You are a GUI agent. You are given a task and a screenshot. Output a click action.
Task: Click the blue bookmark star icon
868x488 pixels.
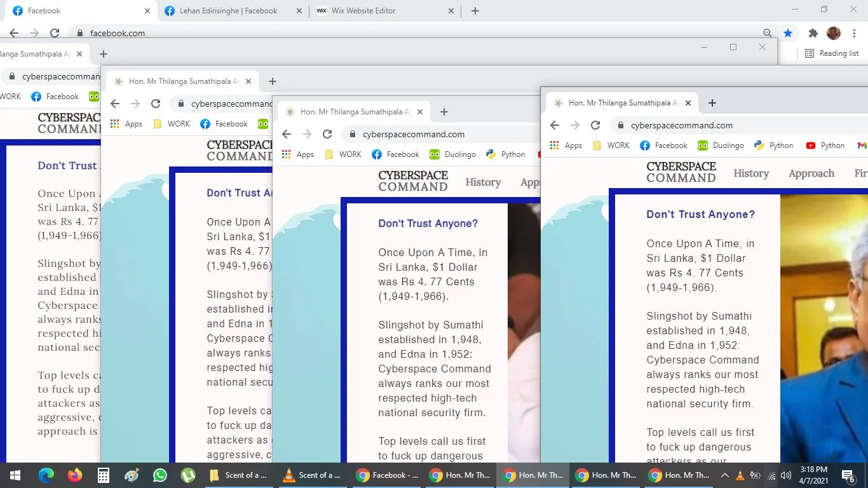click(788, 33)
